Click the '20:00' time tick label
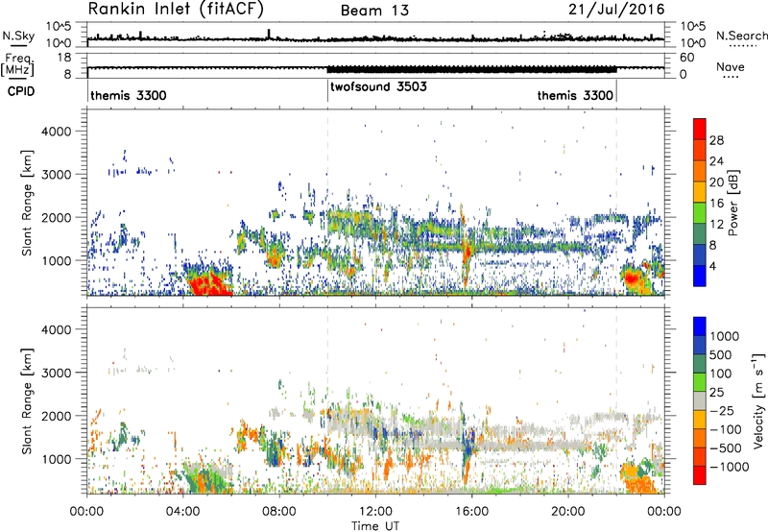 click(568, 512)
